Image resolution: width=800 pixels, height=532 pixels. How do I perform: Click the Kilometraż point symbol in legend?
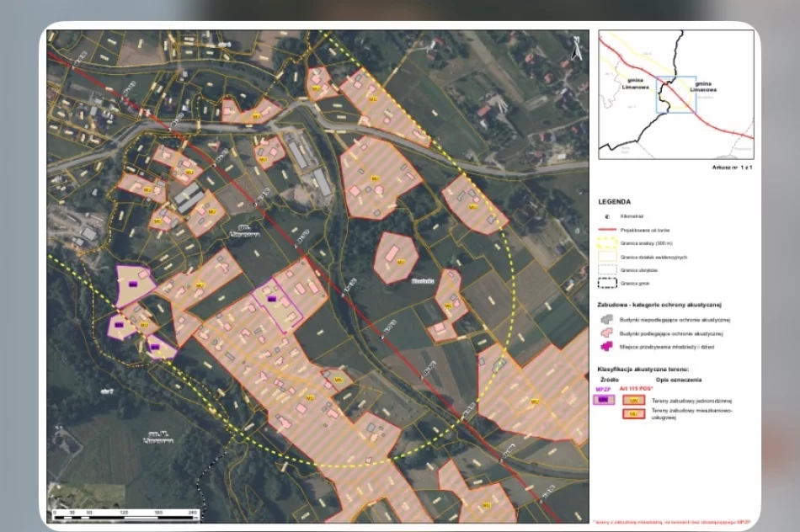coord(606,217)
